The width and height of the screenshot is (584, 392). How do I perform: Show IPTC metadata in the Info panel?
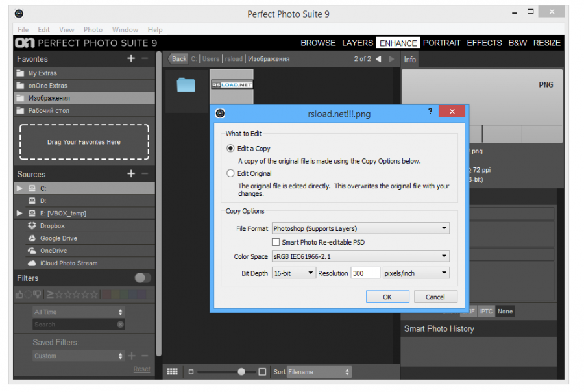(x=486, y=311)
